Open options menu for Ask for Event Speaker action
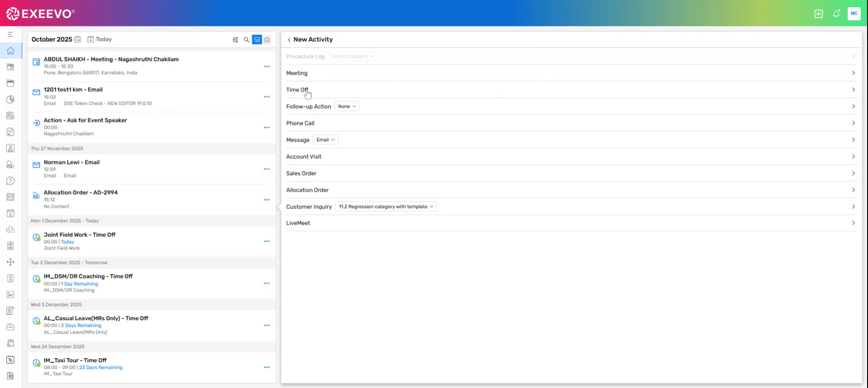868x388 pixels. (x=267, y=128)
